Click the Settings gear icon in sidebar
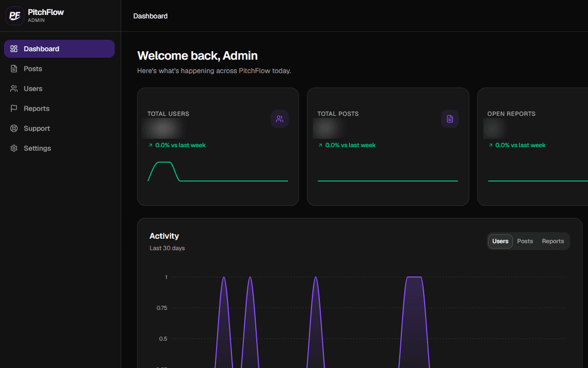This screenshot has width=588, height=368. point(14,148)
